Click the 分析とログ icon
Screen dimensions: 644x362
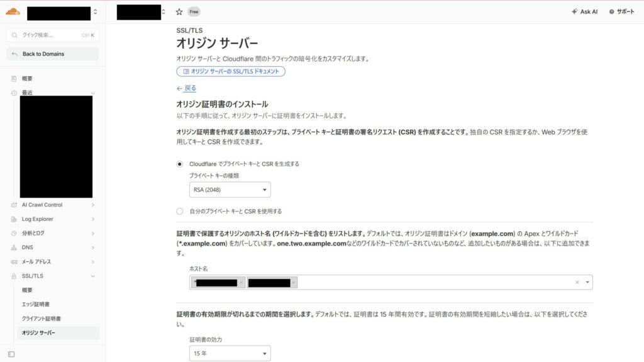coord(14,233)
